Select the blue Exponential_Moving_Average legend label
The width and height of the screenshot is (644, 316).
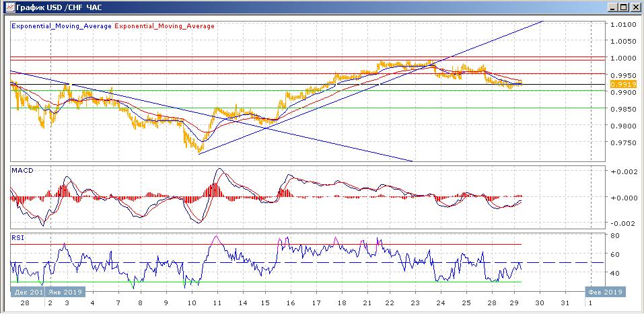coord(62,26)
